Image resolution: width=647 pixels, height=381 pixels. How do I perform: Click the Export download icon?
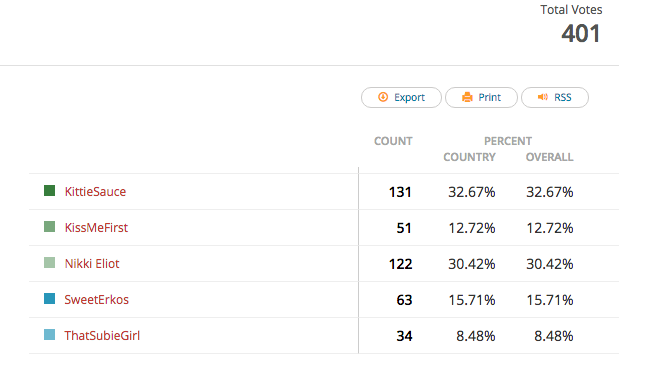[x=383, y=97]
